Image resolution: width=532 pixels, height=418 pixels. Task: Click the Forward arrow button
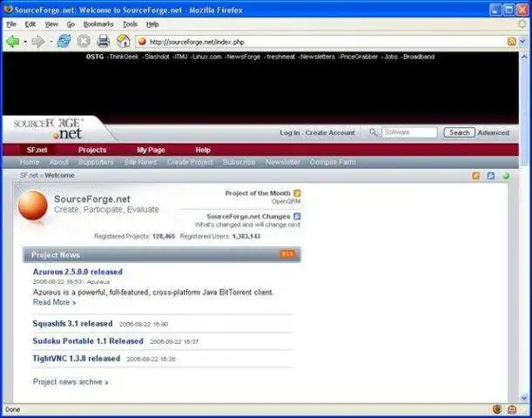click(38, 42)
